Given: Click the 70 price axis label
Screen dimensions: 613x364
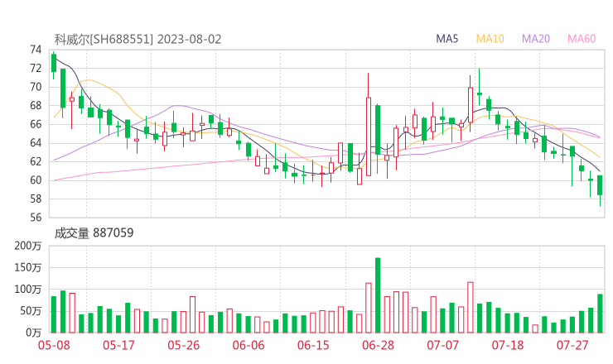Looking at the screenshot, I should [x=36, y=87].
